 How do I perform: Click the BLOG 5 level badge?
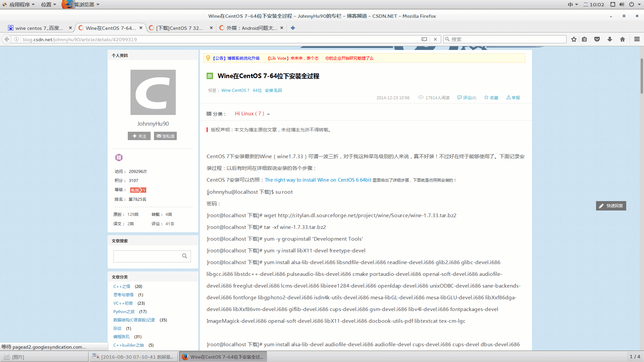pos(138,190)
